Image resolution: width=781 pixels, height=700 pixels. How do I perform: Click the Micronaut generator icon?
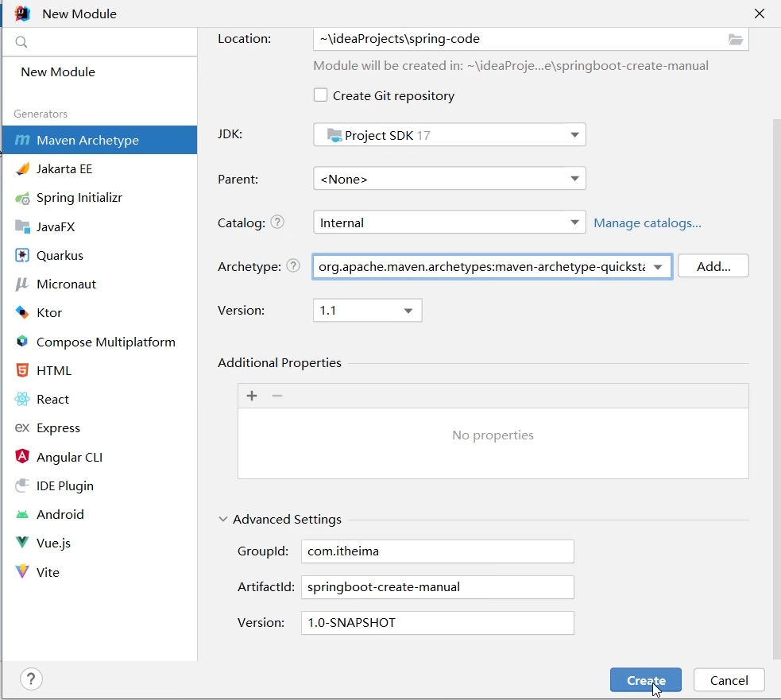tap(22, 284)
